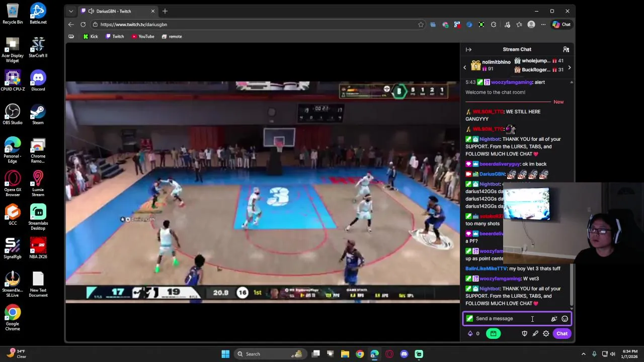
Task: Show next gift leaderboard entries
Action: pos(569,67)
